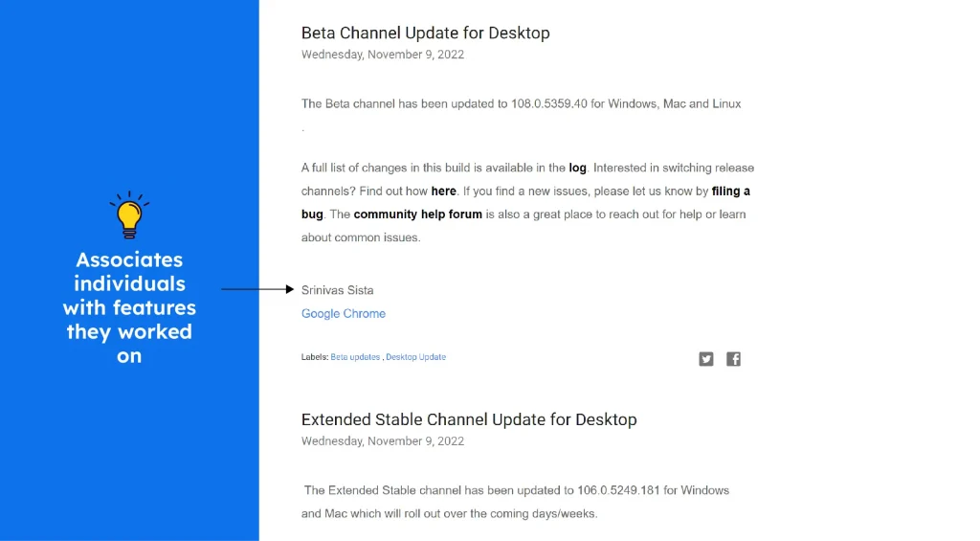Click the Extended Stable post's date
The width and height of the screenshot is (980, 541).
coord(383,440)
